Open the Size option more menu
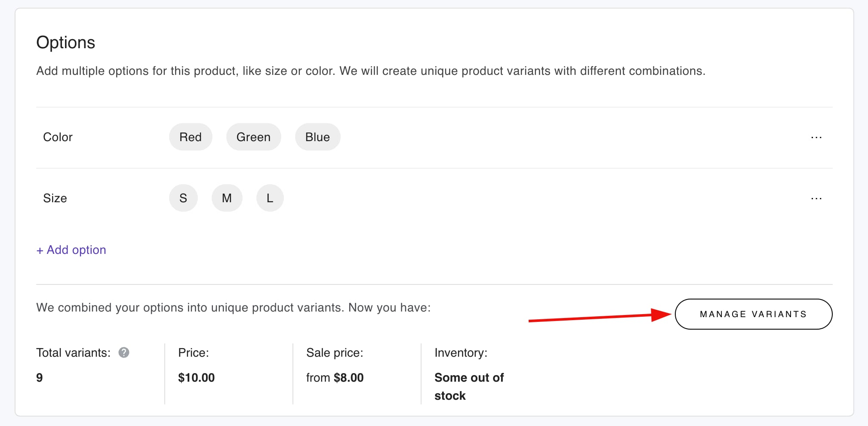 point(816,198)
